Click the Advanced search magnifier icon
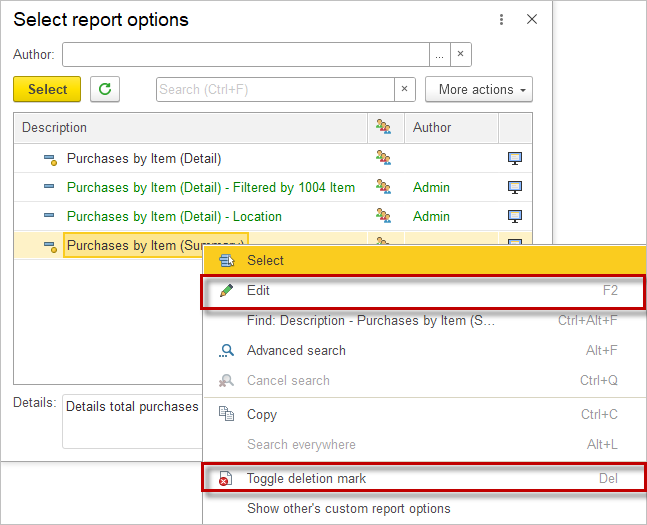Image resolution: width=647 pixels, height=525 pixels. point(227,350)
